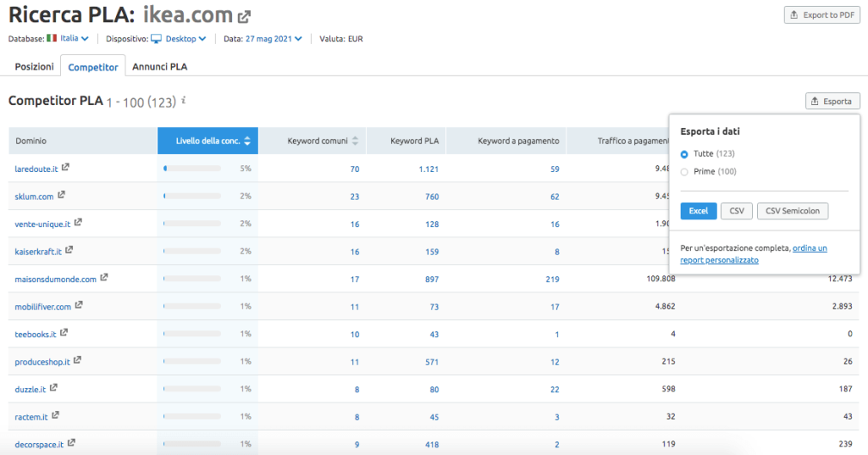Sort by Keyword comuni column arrows
The image size is (868, 455).
(x=356, y=141)
